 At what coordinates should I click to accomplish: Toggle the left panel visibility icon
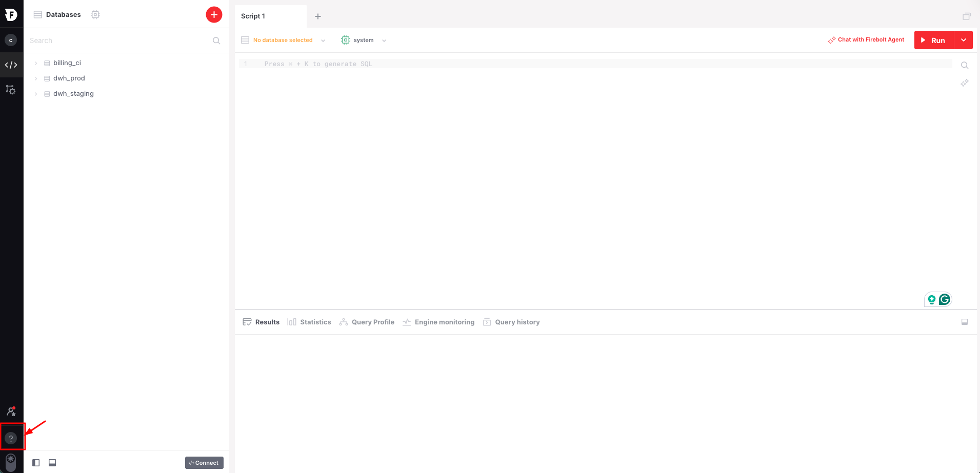point(35,462)
